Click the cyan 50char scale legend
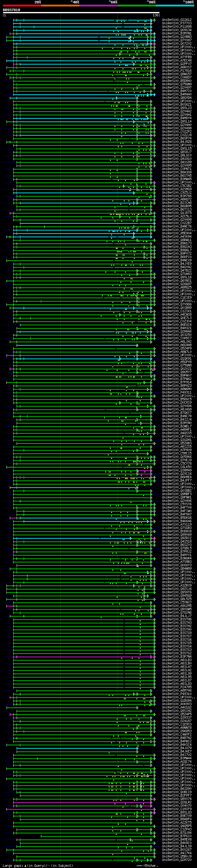 [147, 866]
